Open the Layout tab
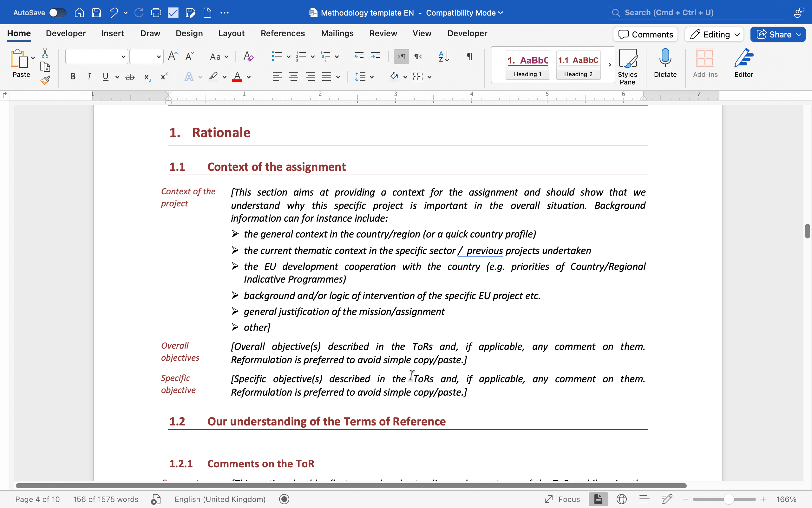 tap(231, 33)
